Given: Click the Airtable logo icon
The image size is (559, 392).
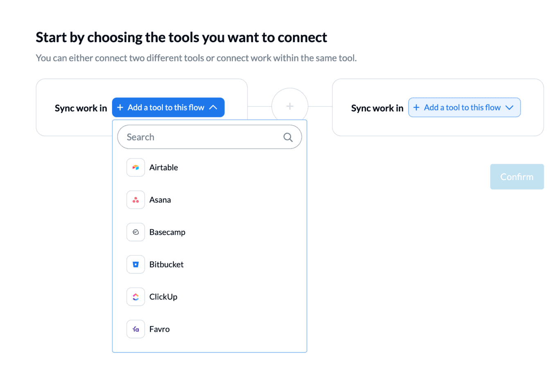Looking at the screenshot, I should 135,167.
